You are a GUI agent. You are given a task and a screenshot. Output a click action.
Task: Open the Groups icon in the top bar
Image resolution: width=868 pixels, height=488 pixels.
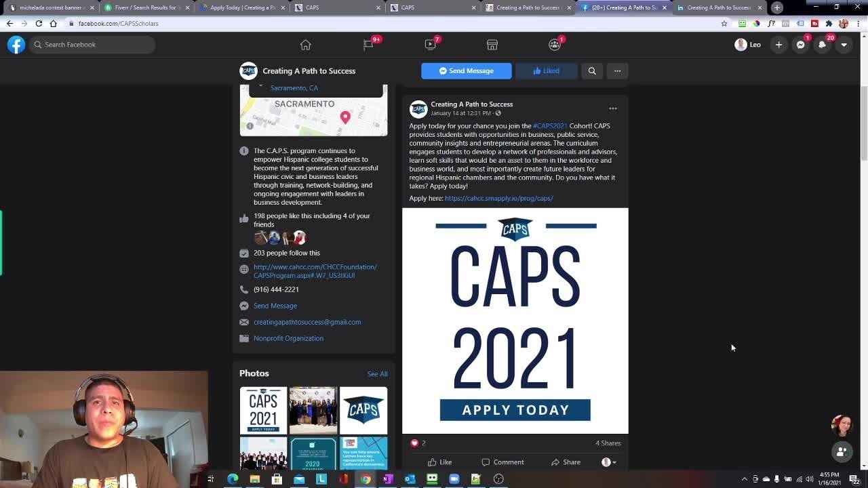click(555, 45)
